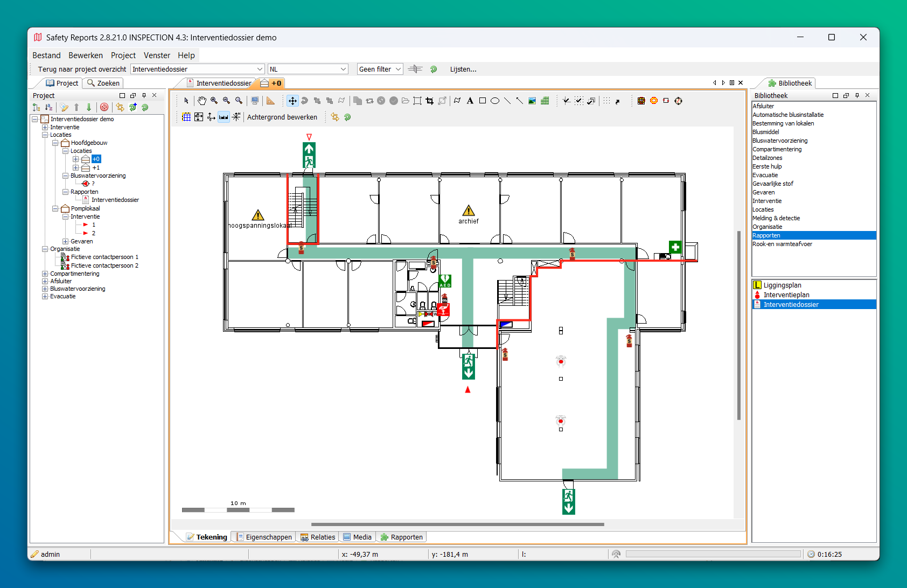Select the crop tool icon
Viewport: 907px width, 588px height.
coord(429,101)
